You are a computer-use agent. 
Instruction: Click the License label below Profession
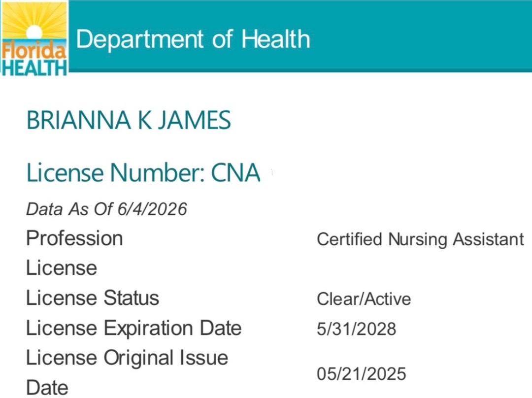[x=62, y=268]
